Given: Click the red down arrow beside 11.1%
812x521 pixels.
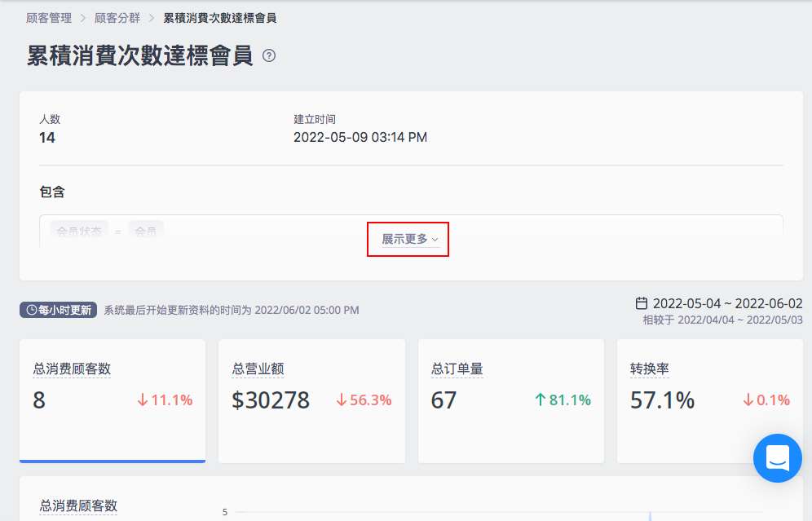Looking at the screenshot, I should [143, 400].
